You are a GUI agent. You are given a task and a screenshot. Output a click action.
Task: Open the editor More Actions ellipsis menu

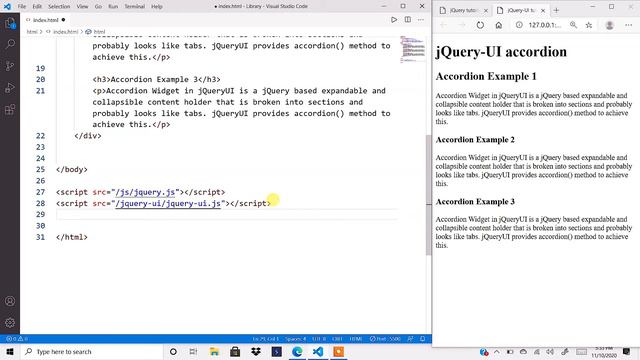pos(421,20)
